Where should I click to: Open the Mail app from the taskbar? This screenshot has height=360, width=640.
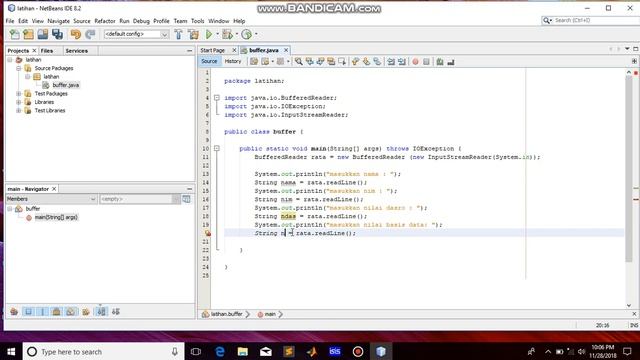[266, 351]
